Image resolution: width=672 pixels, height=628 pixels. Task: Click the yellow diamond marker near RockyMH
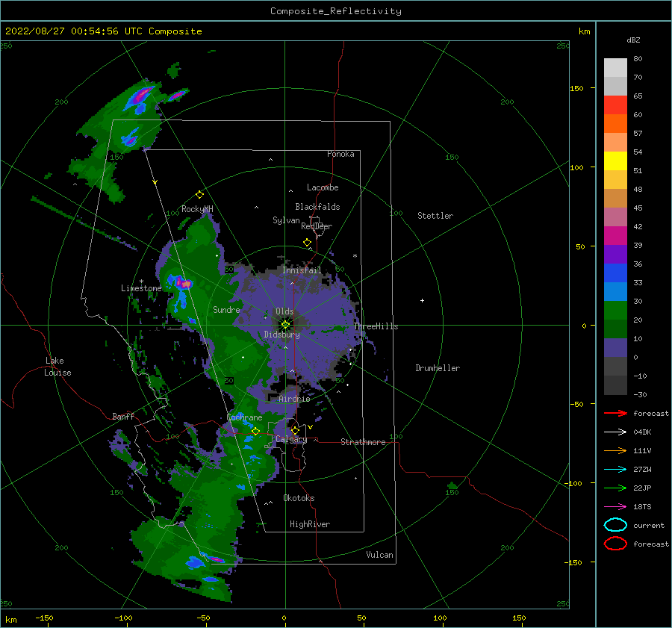coord(199,195)
